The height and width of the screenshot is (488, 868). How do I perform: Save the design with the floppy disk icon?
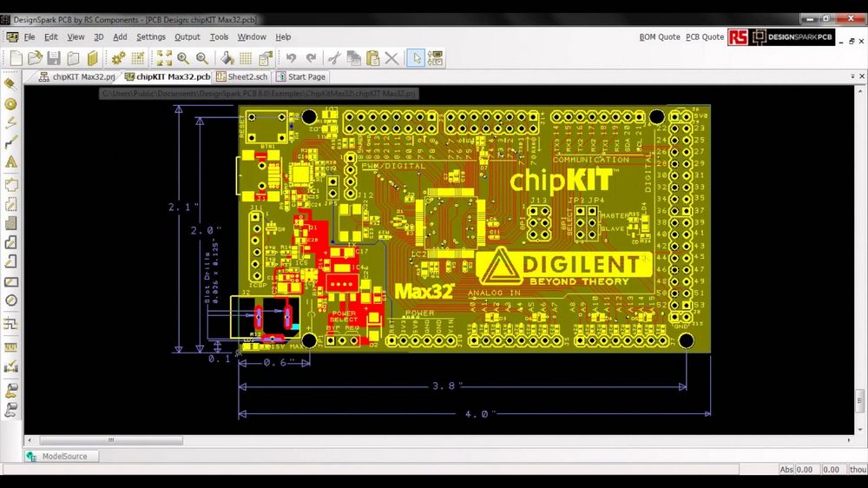coord(54,58)
